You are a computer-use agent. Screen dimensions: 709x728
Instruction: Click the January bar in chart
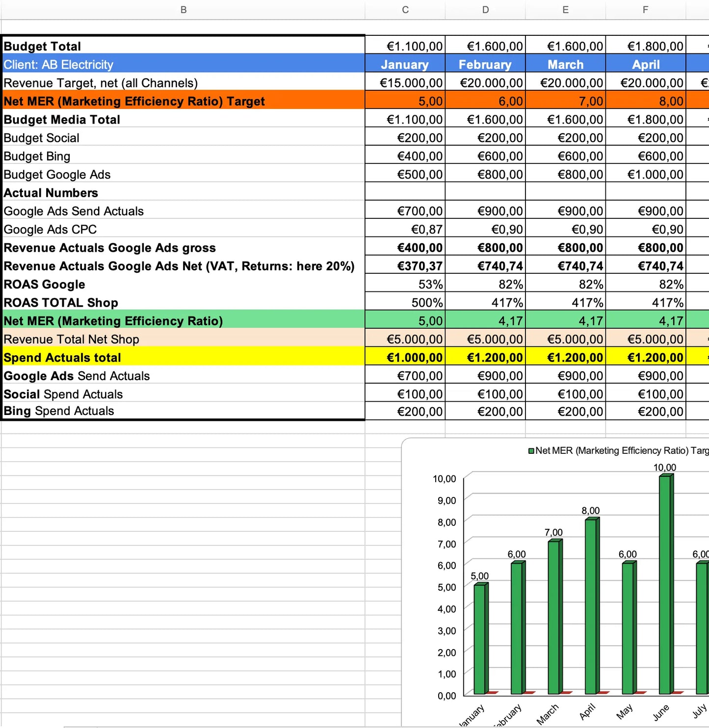click(x=480, y=638)
